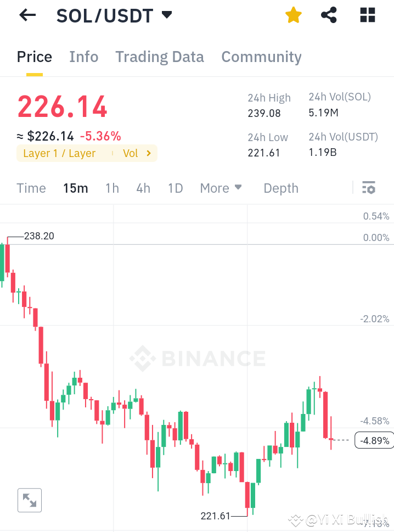
Task: Select the 1D timeframe
Action: (175, 188)
